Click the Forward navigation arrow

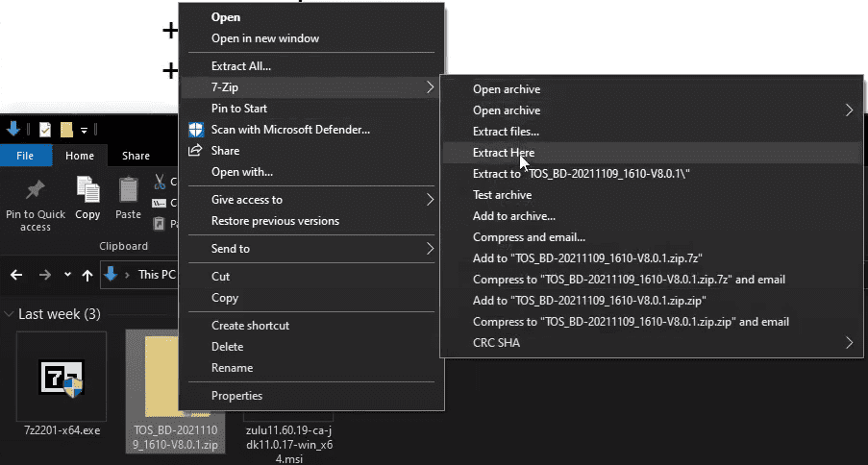45,275
